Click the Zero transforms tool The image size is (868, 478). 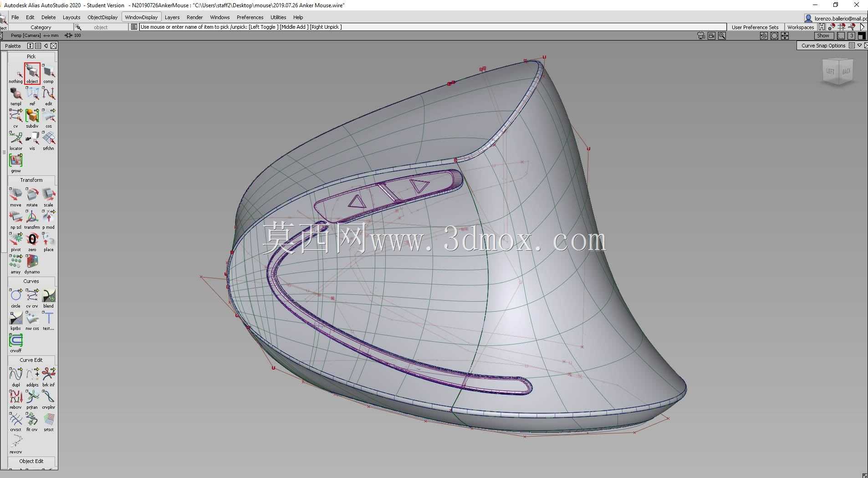tap(32, 242)
